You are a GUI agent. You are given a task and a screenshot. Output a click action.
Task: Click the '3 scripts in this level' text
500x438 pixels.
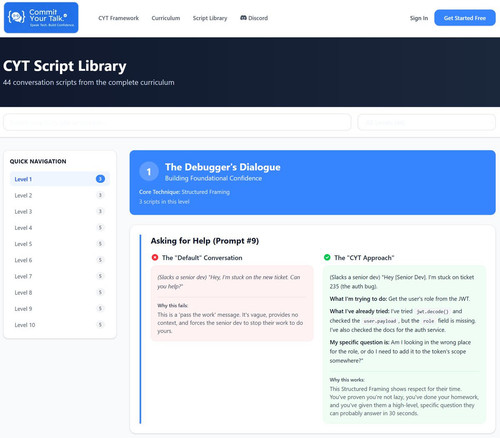point(164,202)
